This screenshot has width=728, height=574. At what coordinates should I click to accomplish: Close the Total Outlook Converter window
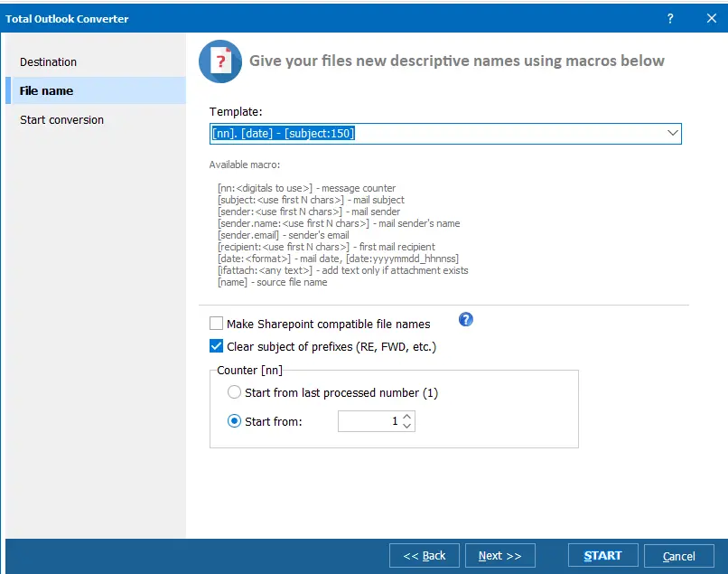tap(712, 18)
